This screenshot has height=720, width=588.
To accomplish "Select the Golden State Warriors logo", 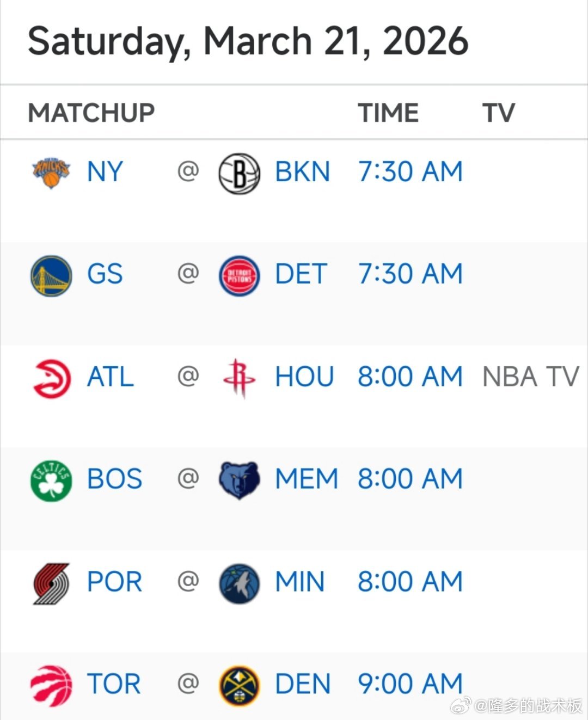I will [x=51, y=275].
